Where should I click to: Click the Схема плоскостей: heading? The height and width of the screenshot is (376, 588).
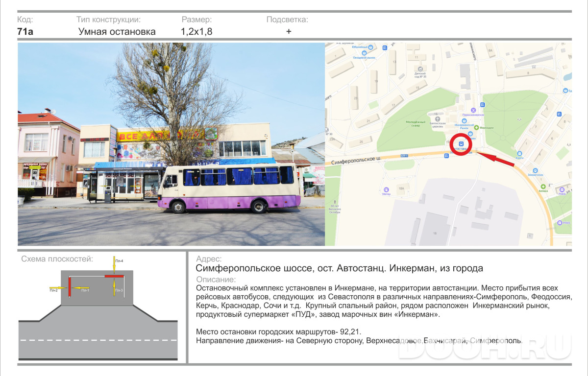click(57, 259)
